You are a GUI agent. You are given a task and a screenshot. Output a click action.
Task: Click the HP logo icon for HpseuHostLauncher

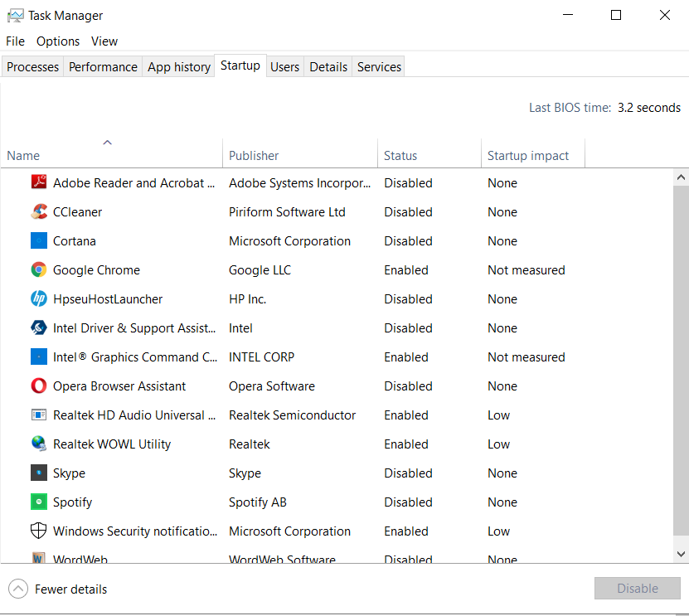39,298
